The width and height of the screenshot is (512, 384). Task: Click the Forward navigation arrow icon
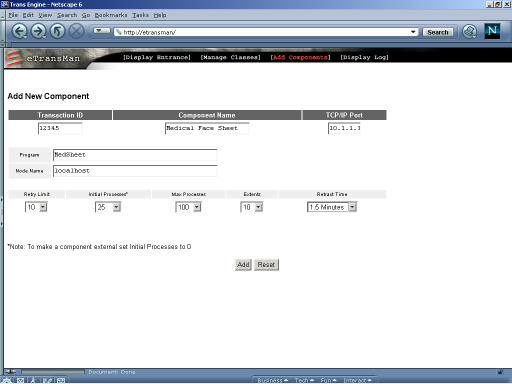point(38,32)
